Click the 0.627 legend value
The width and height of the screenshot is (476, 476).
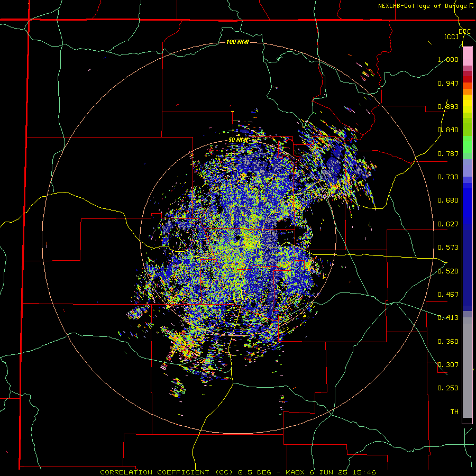(x=448, y=224)
